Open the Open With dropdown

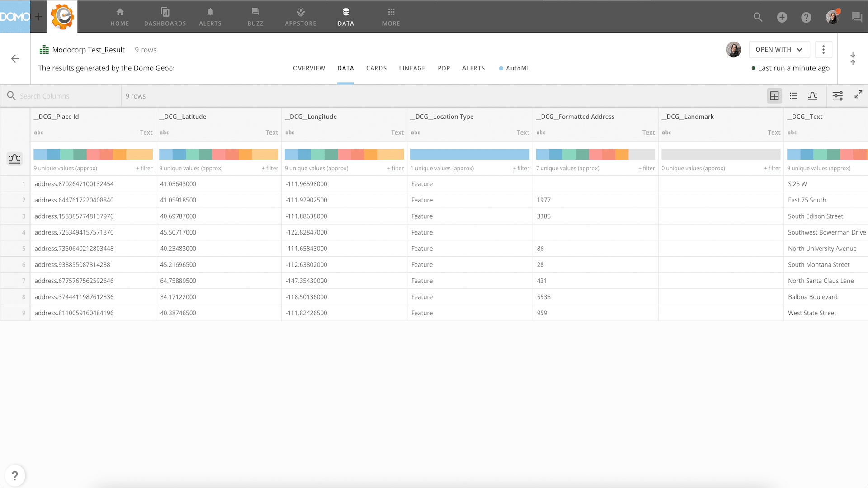tap(779, 49)
